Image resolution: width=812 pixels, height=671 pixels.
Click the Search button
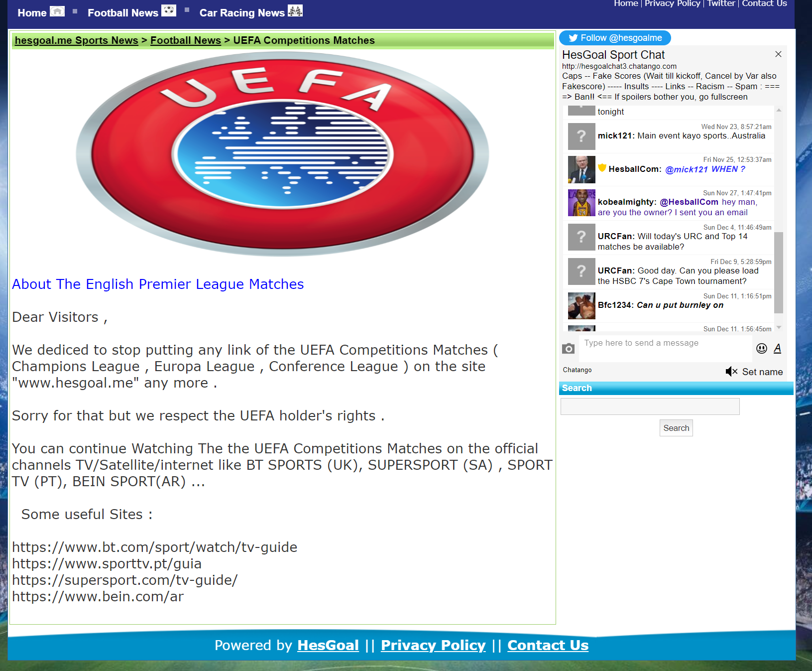(x=676, y=428)
